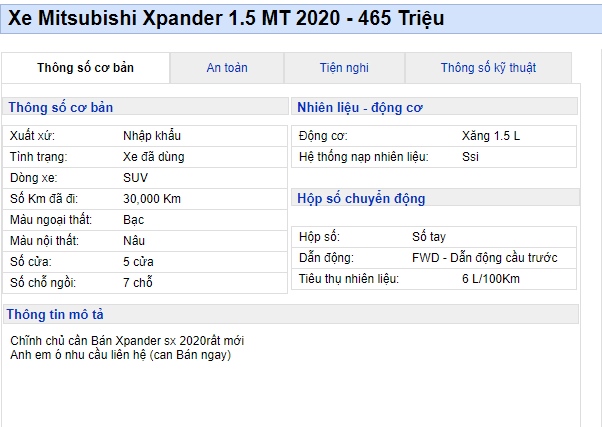Open the "Thông số cơ bản" tab
Image resolution: width=602 pixels, height=427 pixels.
[x=85, y=68]
